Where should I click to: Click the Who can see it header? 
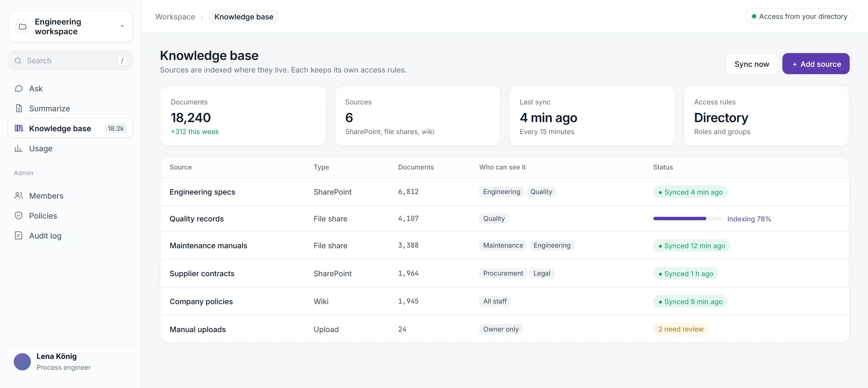(502, 167)
